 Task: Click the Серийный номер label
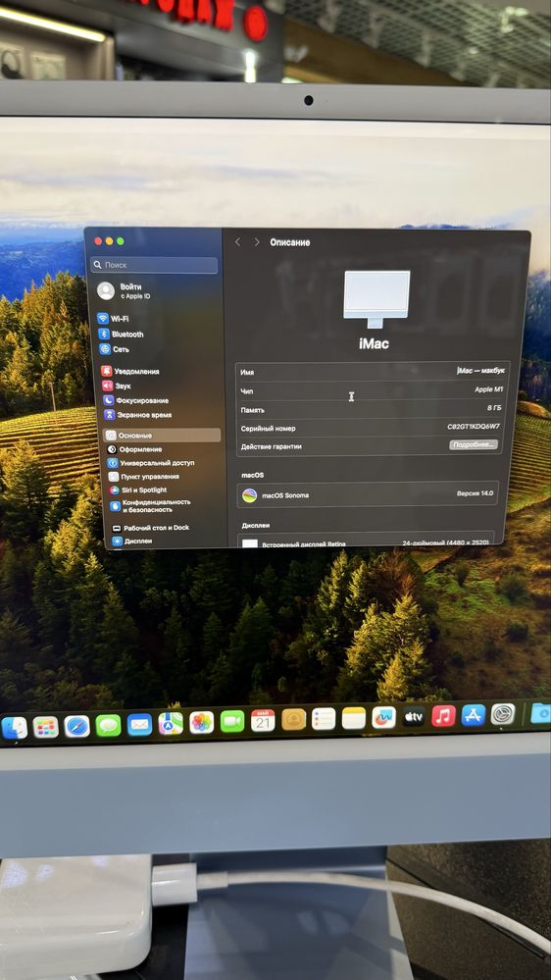(x=268, y=429)
